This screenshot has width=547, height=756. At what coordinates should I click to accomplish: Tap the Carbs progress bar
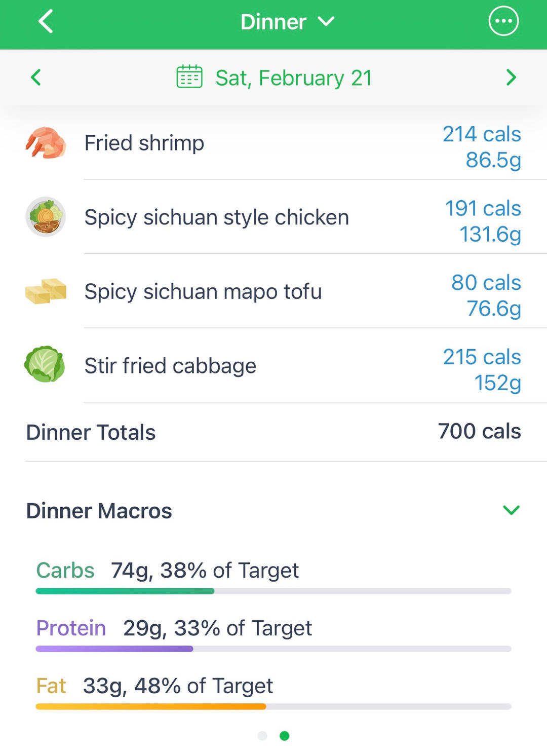coord(273,591)
